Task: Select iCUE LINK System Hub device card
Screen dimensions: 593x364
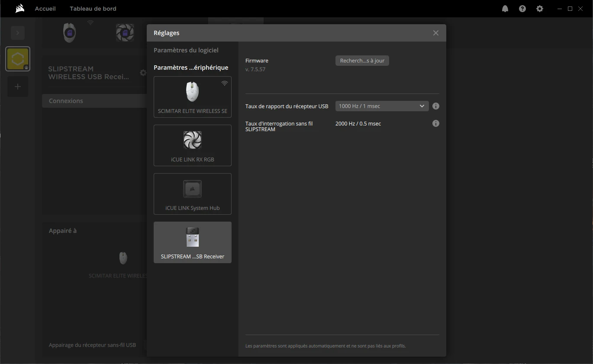Action: (193, 194)
